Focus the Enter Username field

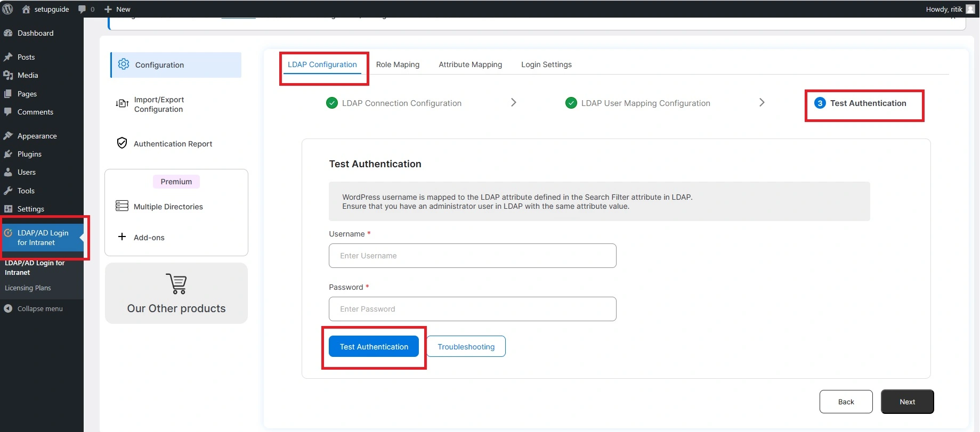473,256
